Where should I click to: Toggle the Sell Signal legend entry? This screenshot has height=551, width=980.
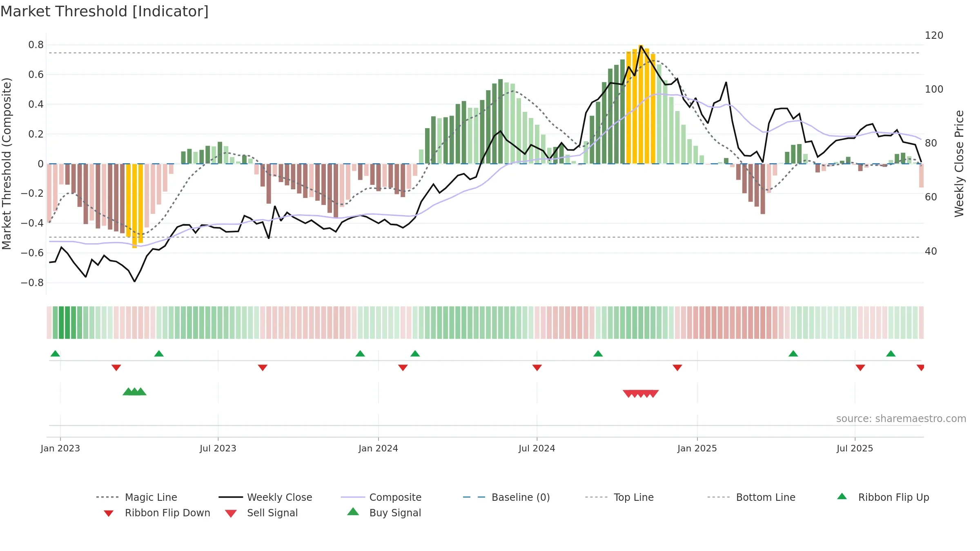[261, 513]
